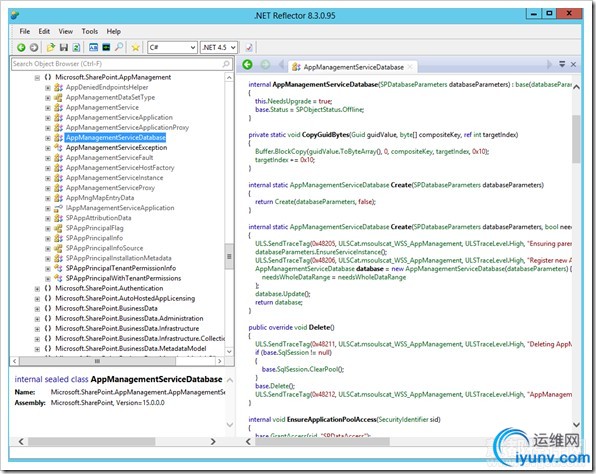The image size is (596, 474).
Task: Close the code pane with X
Action: click(x=573, y=65)
